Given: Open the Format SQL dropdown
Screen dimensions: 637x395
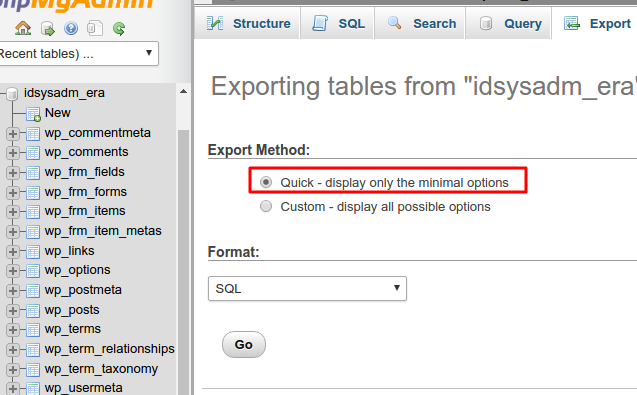Looking at the screenshot, I should point(307,289).
